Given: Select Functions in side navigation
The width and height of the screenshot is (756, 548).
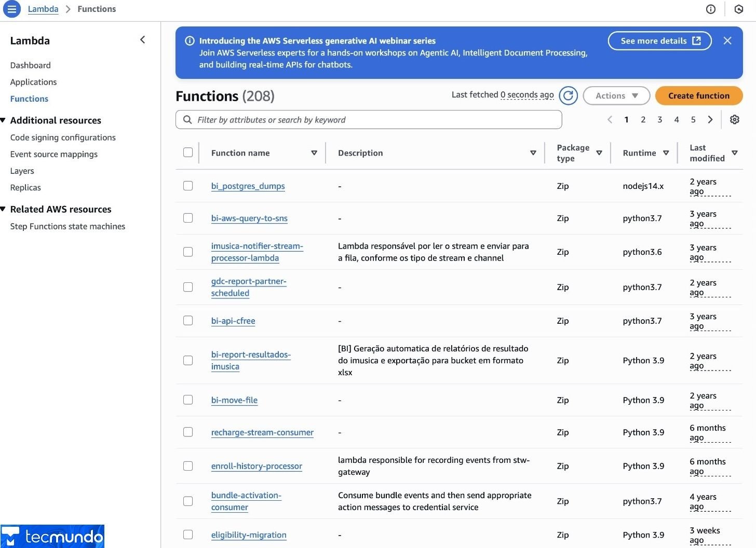Looking at the screenshot, I should (x=29, y=99).
